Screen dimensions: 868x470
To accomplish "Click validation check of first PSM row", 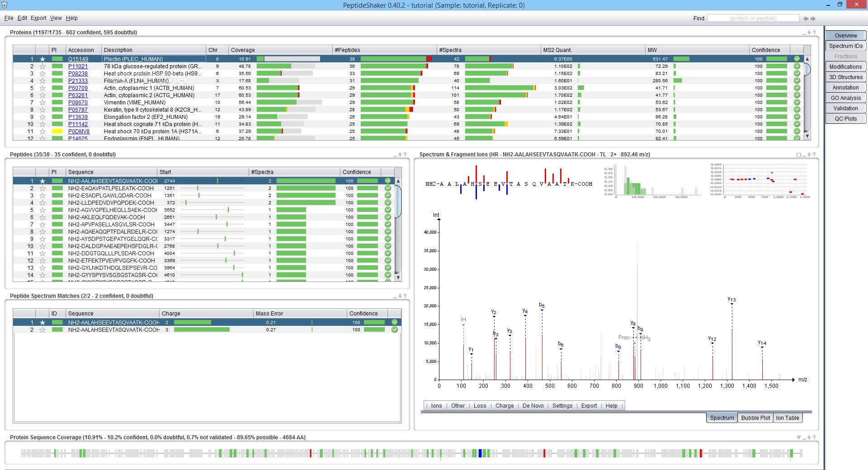I will pyautogui.click(x=395, y=323).
